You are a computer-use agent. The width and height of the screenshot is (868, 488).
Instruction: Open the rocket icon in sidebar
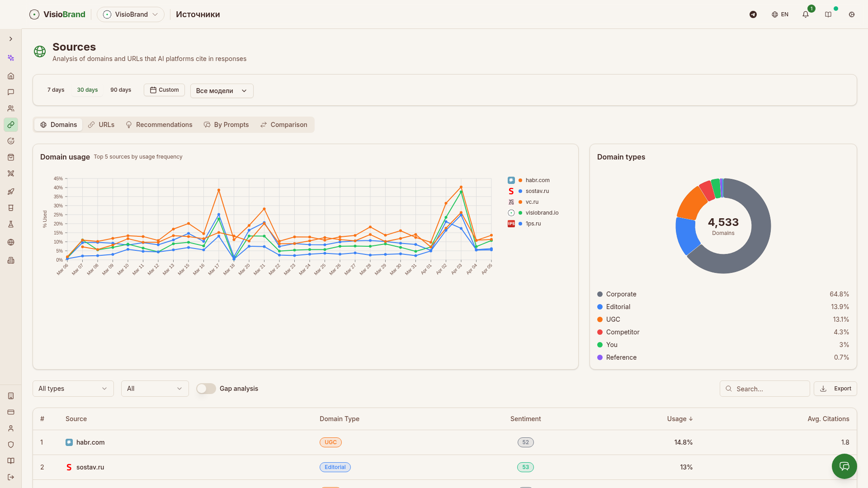(11, 192)
